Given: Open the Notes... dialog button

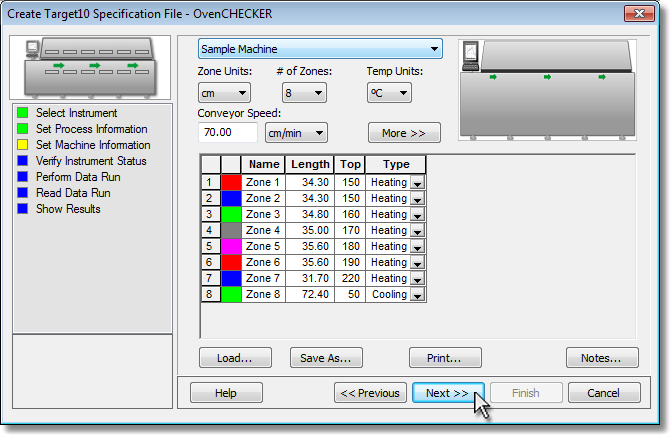Looking at the screenshot, I should pyautogui.click(x=602, y=358).
